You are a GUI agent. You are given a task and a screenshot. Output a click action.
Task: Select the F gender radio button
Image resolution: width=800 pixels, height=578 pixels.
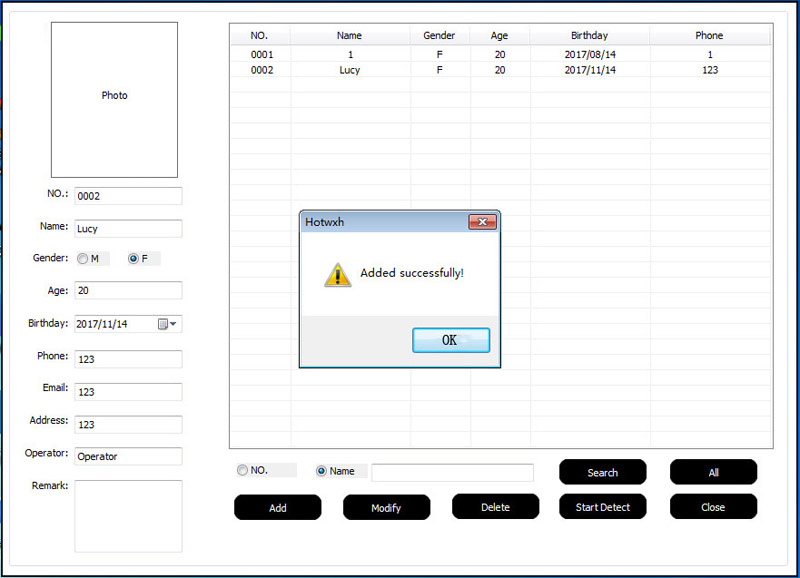133,259
